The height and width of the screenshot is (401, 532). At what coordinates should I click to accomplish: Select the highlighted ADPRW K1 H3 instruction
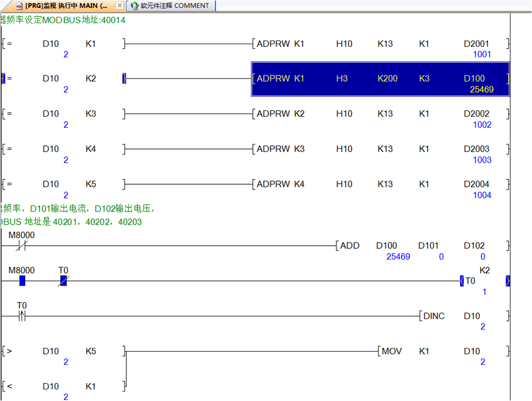click(x=380, y=79)
